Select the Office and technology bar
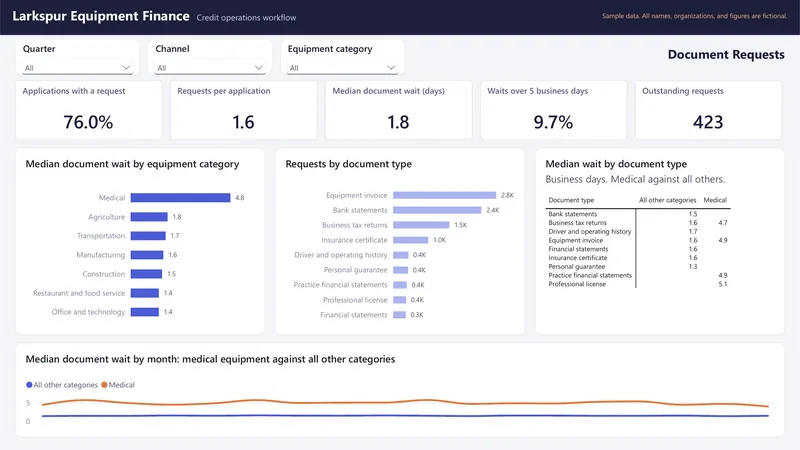 (x=145, y=312)
